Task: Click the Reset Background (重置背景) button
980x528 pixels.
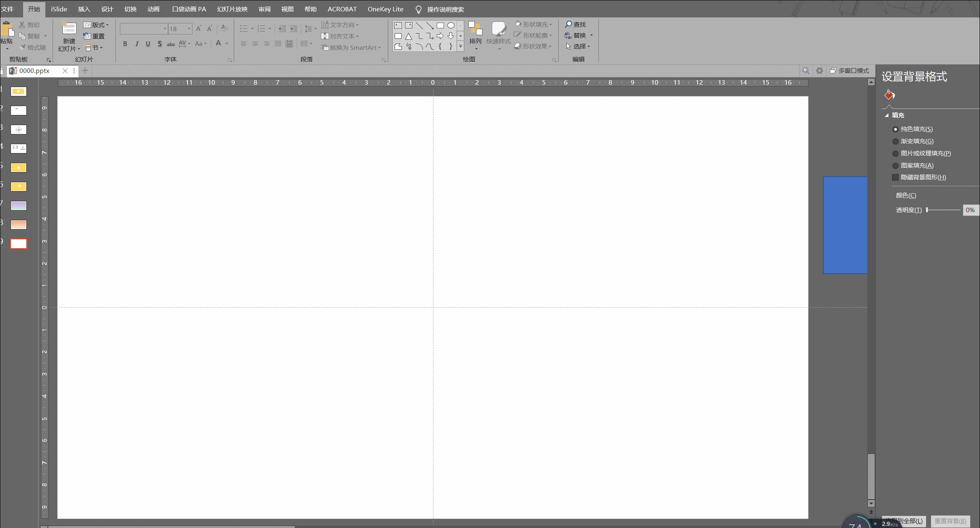Action: click(950, 521)
